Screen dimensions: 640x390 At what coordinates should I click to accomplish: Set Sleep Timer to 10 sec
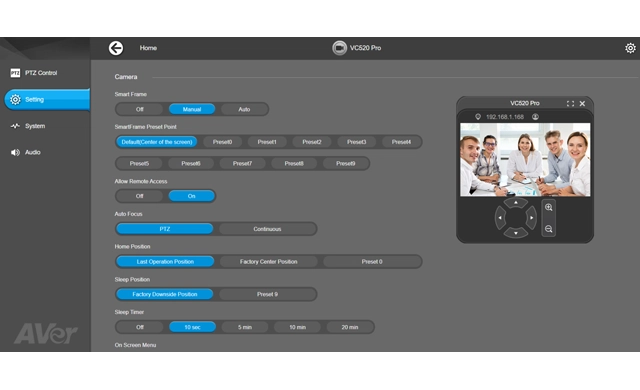point(192,327)
